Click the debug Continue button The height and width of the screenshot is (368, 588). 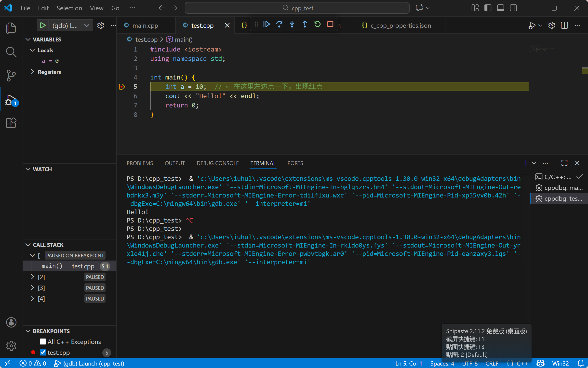point(267,24)
